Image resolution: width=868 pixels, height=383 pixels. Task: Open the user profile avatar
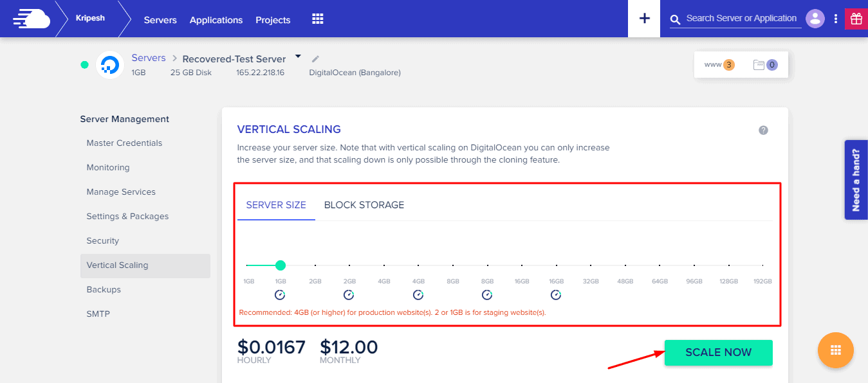point(815,19)
